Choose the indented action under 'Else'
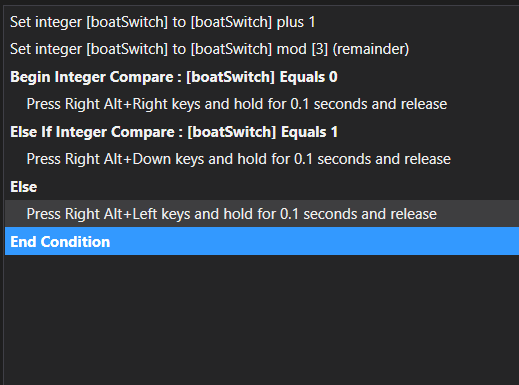Viewport: 519px width, 385px height. tap(262, 214)
